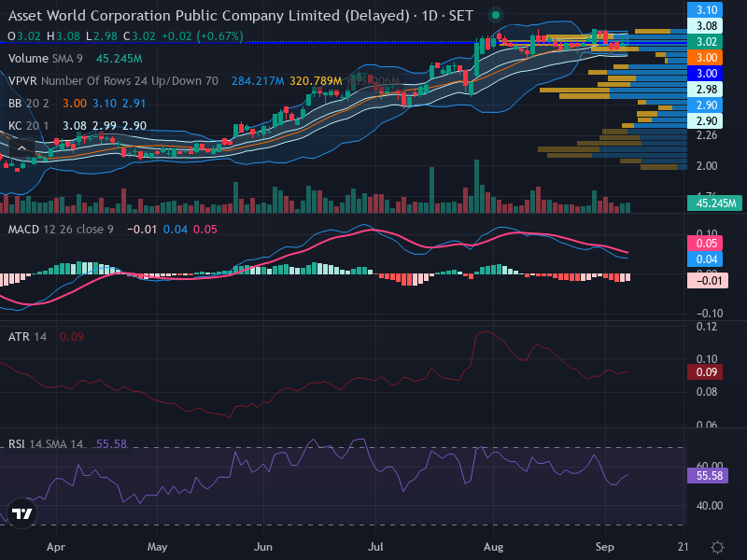Screen dimensions: 747x560
Task: Select the Volume SMA 9 indicator label
Action: coord(45,59)
